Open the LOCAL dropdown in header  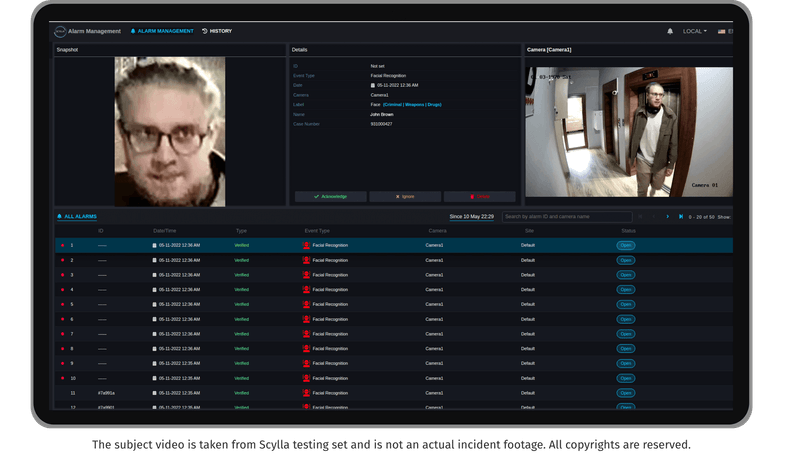point(694,32)
